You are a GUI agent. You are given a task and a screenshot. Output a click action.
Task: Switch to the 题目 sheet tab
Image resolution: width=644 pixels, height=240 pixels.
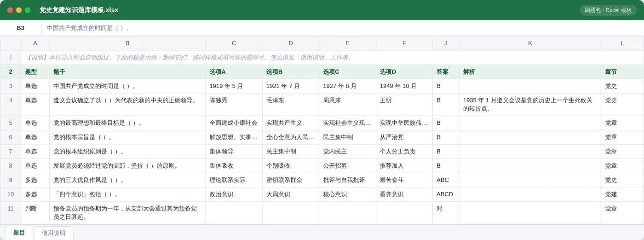(19, 233)
